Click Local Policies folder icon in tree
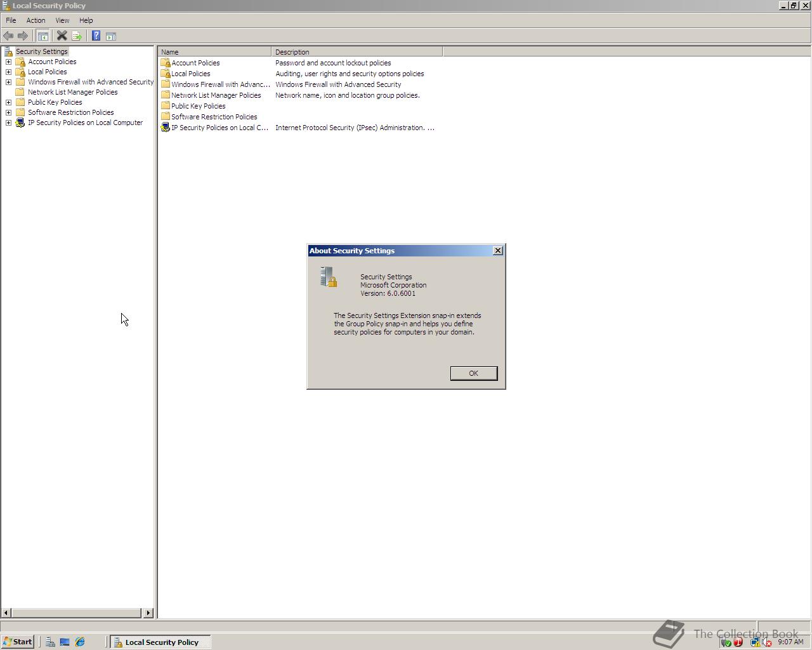The width and height of the screenshot is (812, 650). pos(20,72)
